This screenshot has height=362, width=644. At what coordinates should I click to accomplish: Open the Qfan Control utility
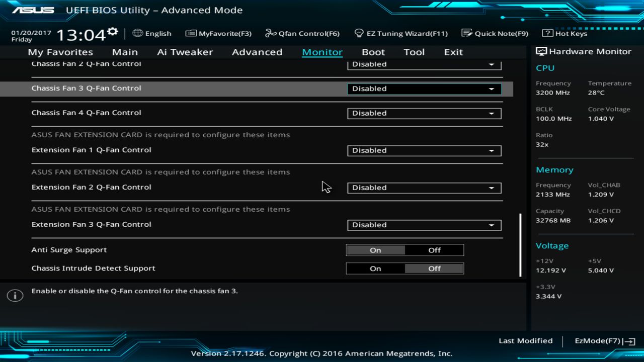coord(302,33)
